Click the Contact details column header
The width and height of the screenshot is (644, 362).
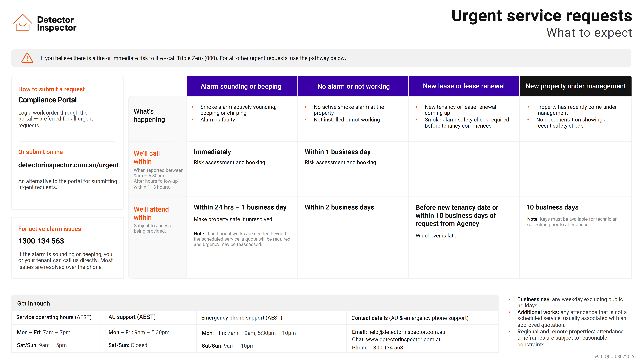pyautogui.click(x=410, y=318)
